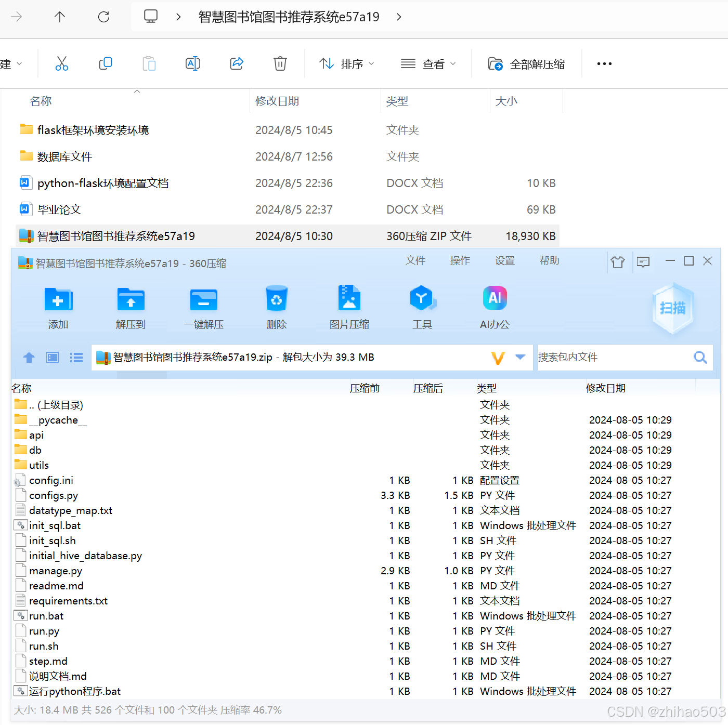Toggle the theme skin icon near window controls
The height and width of the screenshot is (725, 728).
click(618, 262)
